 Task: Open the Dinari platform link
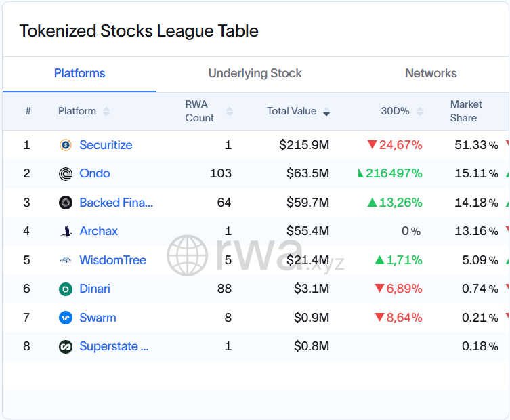pos(95,289)
